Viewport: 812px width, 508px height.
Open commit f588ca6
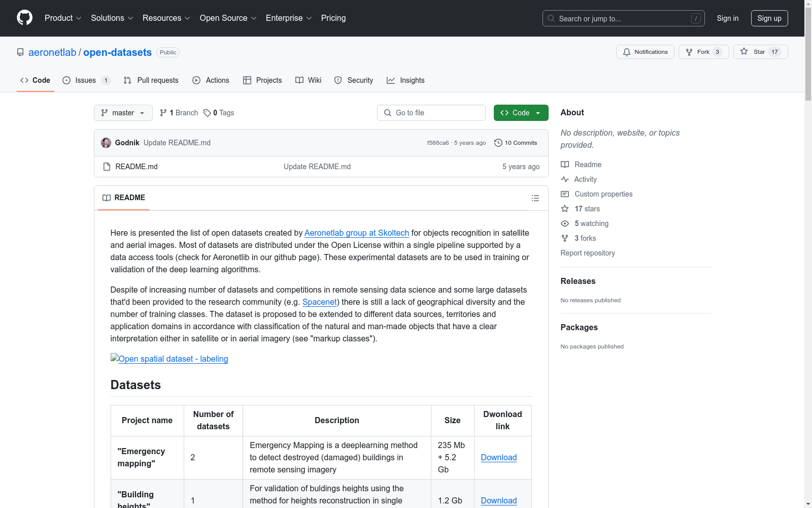(x=438, y=143)
